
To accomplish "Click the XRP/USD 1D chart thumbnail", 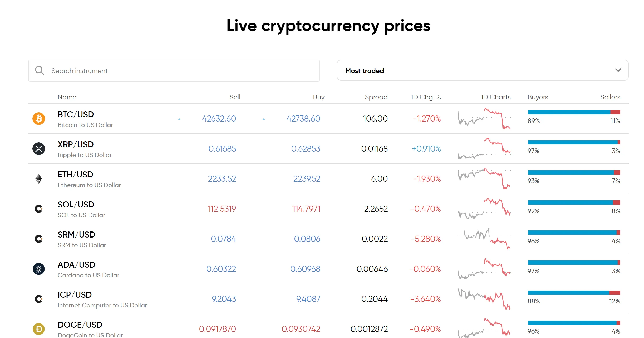I will pos(484,149).
